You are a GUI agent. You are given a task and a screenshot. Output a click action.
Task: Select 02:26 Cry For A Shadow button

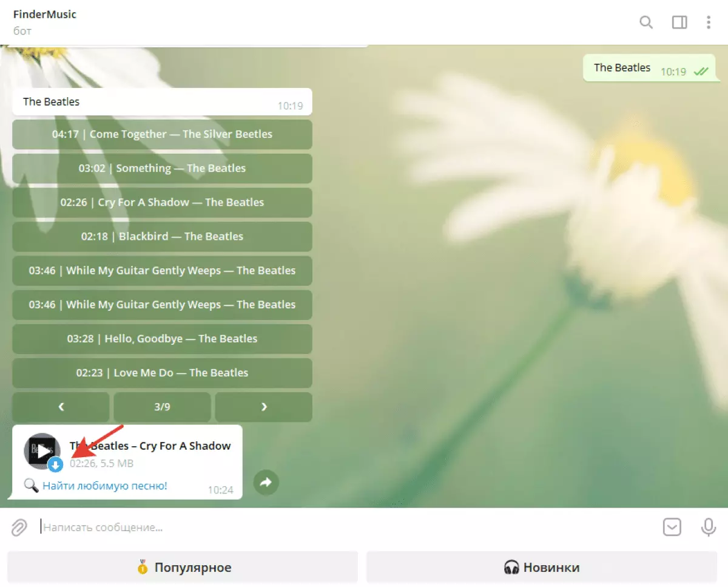pyautogui.click(x=162, y=202)
